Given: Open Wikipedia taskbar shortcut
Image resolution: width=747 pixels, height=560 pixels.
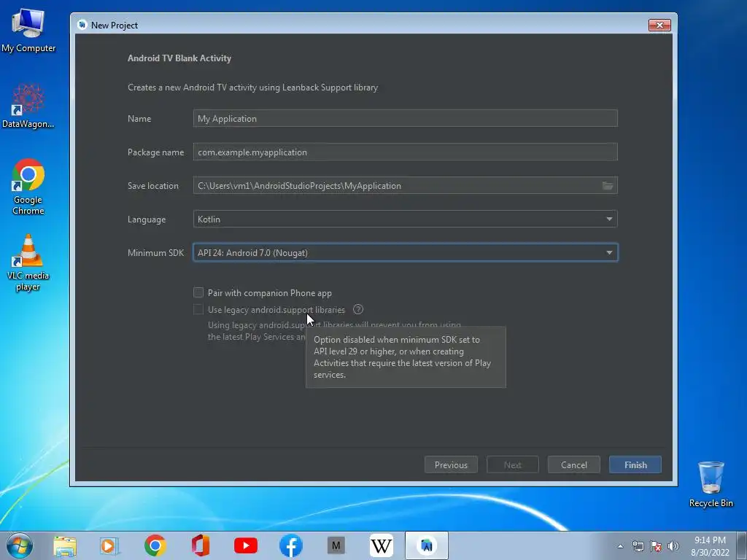Looking at the screenshot, I should (381, 545).
